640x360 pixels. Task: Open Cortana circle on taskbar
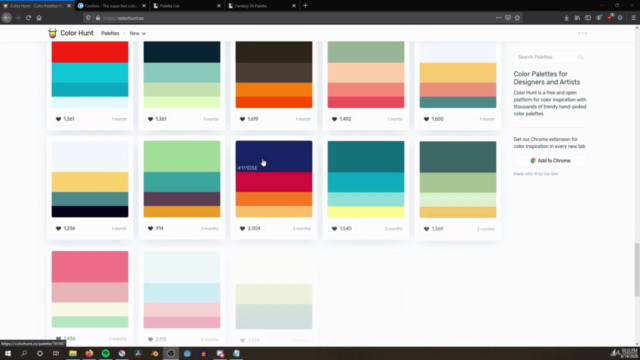click(40, 353)
